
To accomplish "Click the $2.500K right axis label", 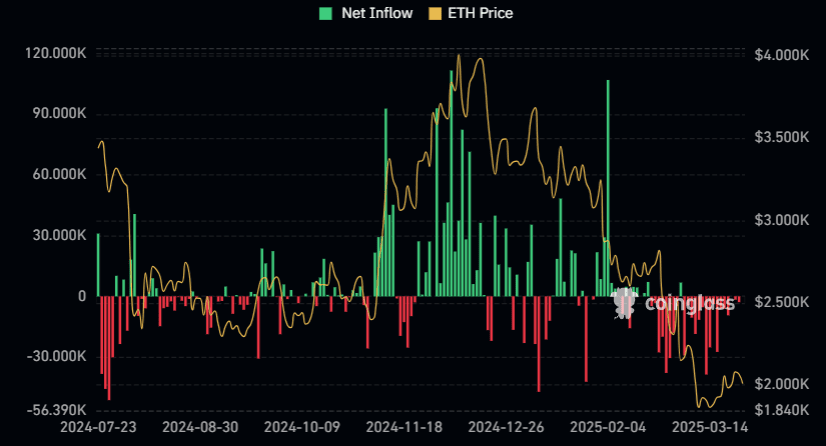I will [781, 302].
